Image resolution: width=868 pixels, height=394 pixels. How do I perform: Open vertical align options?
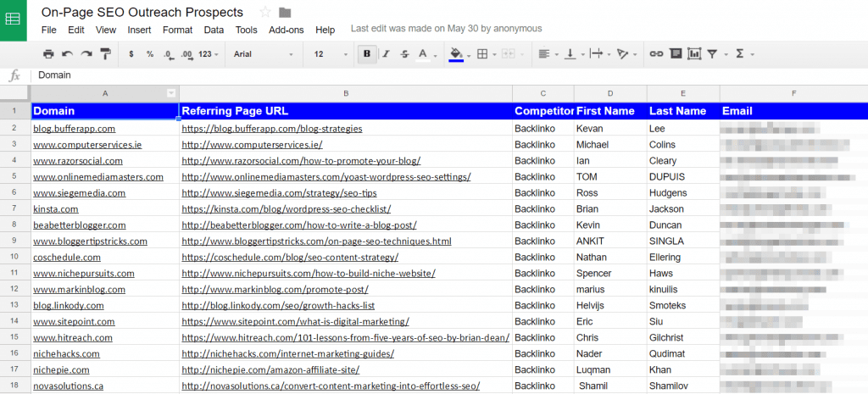[x=570, y=53]
